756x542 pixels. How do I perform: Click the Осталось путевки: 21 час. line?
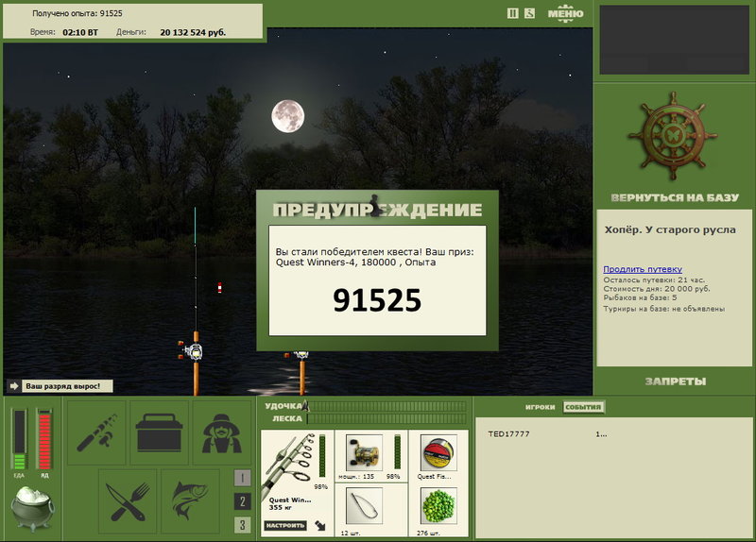(x=654, y=279)
